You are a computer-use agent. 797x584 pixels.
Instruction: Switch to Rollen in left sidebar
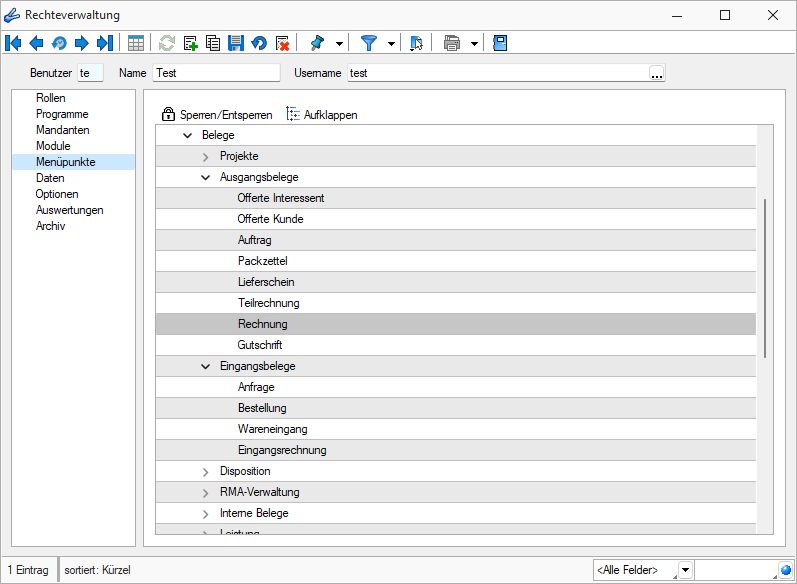point(50,98)
